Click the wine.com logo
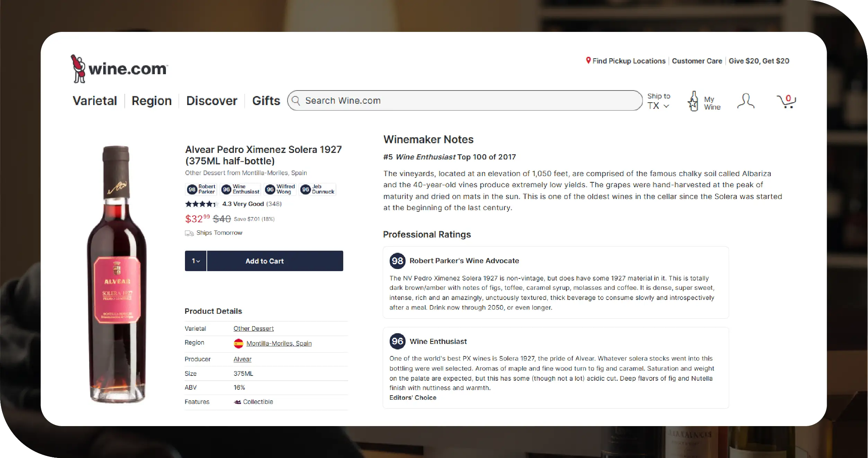The width and height of the screenshot is (868, 458). [118, 68]
